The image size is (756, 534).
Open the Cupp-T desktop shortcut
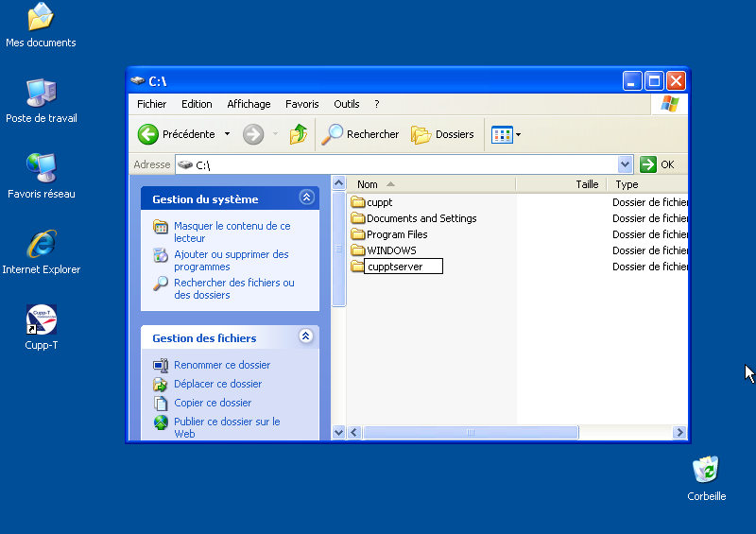[42, 321]
